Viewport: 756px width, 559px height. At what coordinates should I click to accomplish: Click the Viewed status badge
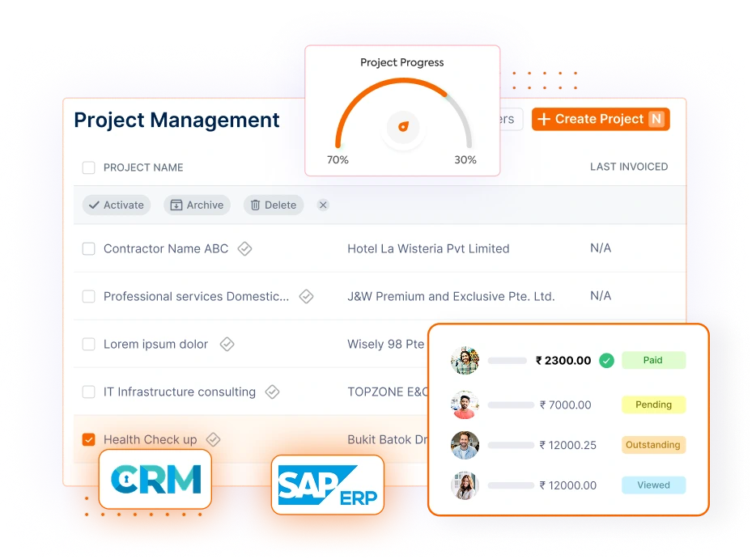point(653,485)
